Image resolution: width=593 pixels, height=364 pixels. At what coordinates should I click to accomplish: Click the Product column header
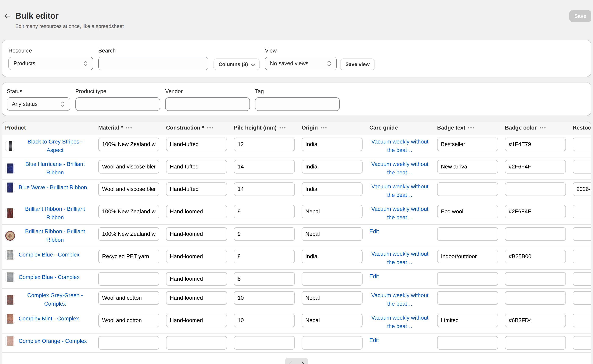pos(15,128)
